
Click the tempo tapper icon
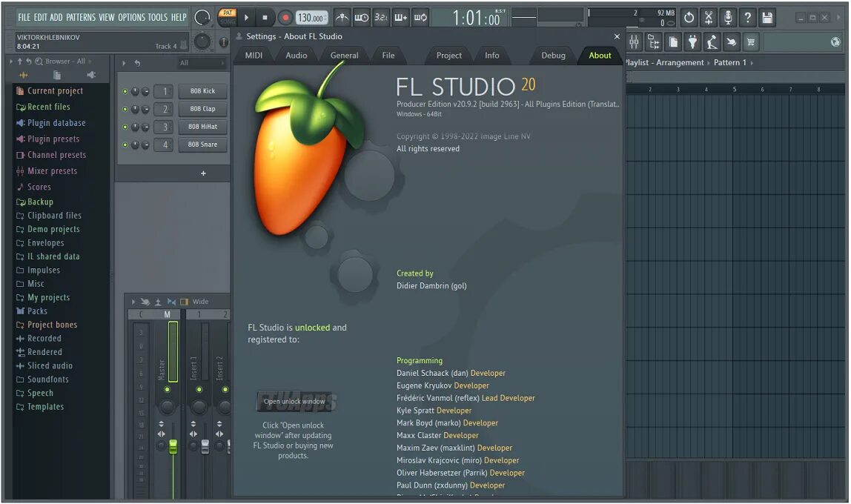pyautogui.click(x=712, y=42)
